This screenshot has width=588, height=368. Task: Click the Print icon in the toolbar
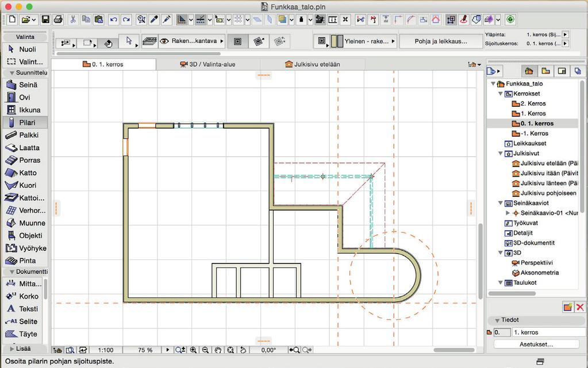coord(57,20)
